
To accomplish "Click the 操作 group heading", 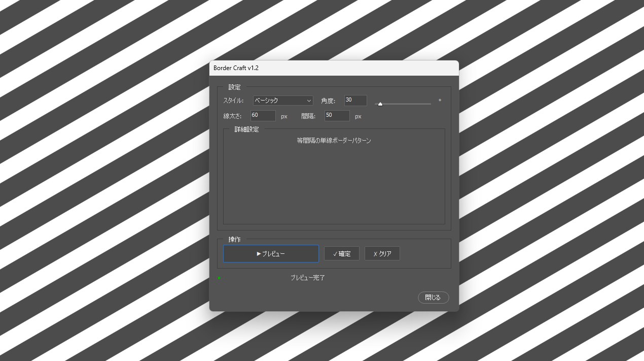I will coord(234,239).
